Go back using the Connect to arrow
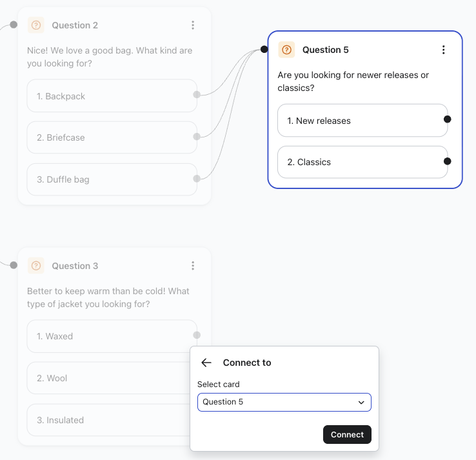Screen dimensions: 476x460 (x=206, y=363)
